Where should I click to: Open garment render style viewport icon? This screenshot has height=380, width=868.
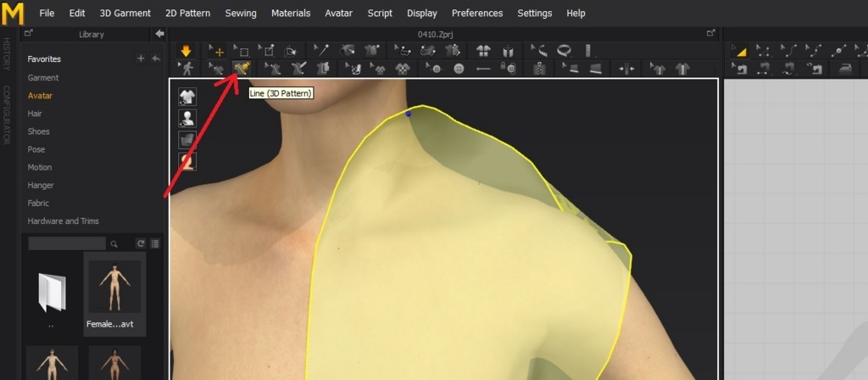click(x=187, y=140)
